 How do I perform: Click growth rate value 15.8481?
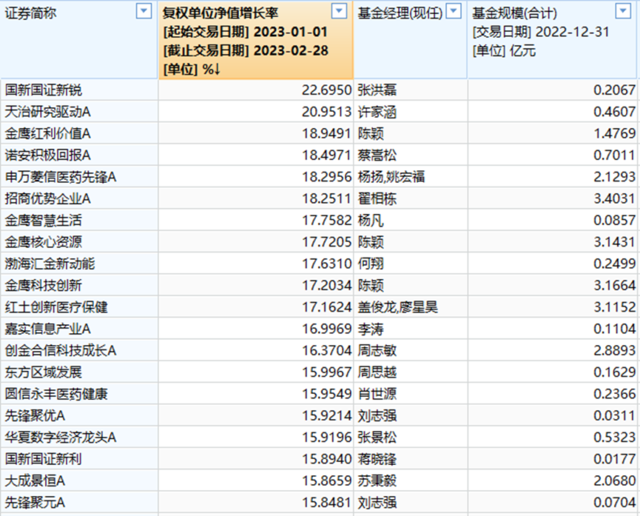point(327,502)
